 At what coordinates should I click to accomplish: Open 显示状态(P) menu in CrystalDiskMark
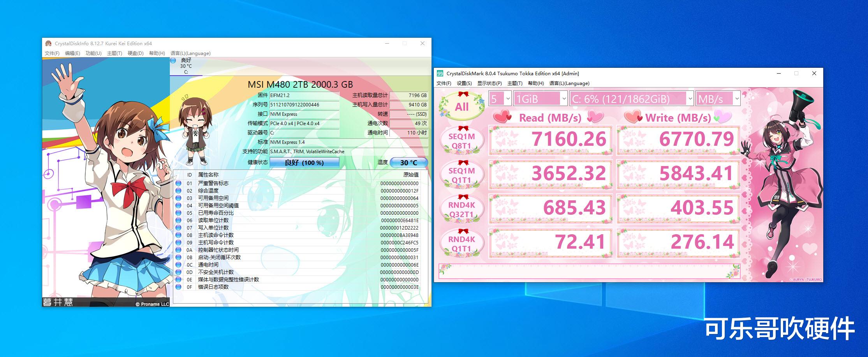coord(489,83)
